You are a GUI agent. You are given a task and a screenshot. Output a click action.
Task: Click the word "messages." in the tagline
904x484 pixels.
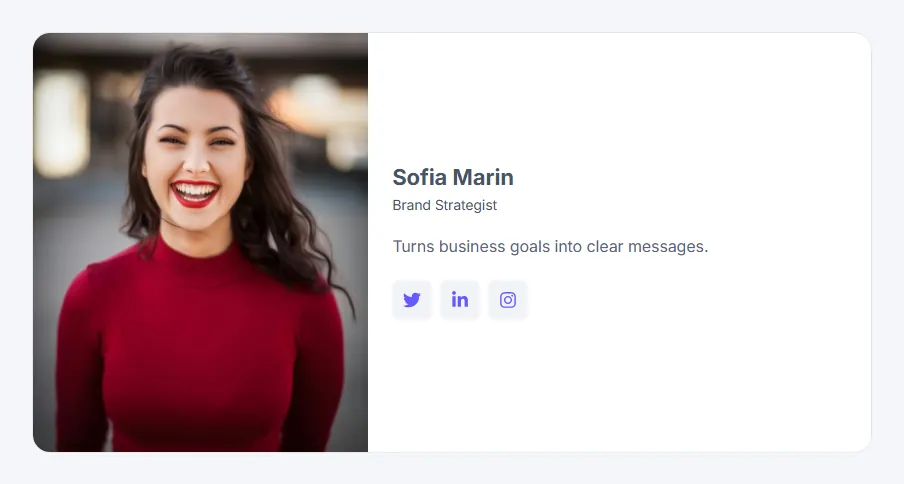click(668, 247)
